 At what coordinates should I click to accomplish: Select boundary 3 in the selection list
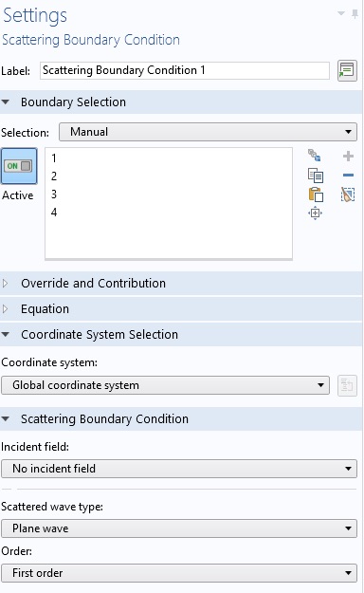click(x=54, y=195)
